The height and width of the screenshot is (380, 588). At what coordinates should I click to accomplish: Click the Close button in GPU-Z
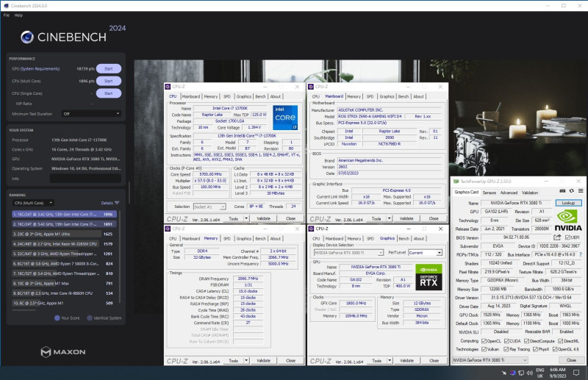tap(571, 360)
